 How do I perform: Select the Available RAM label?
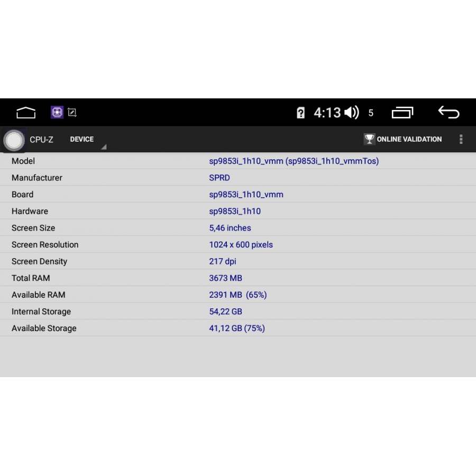[x=38, y=295]
